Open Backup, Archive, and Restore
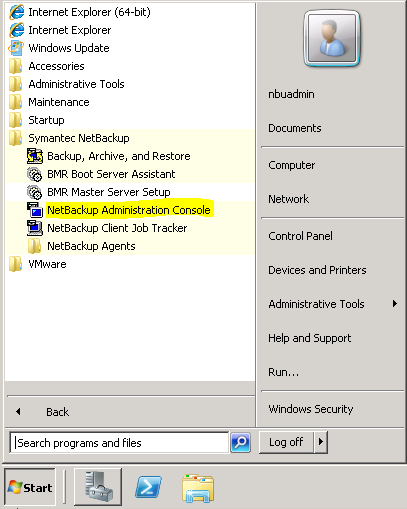The height and width of the screenshot is (509, 407). [x=119, y=156]
